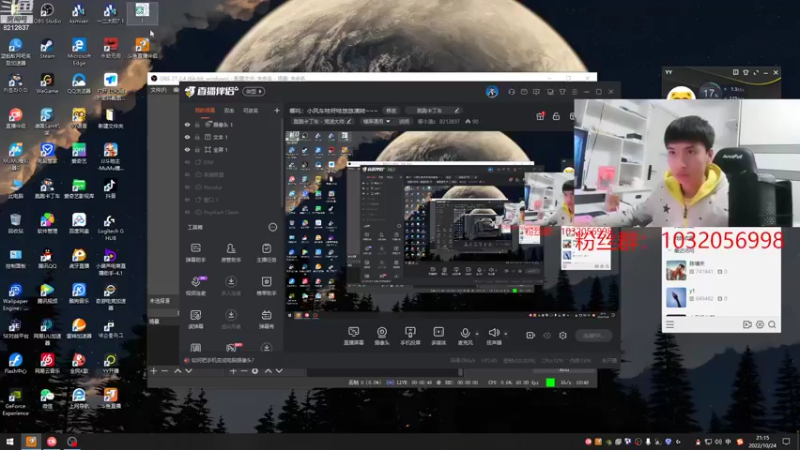This screenshot has height=450, width=800.
Task: Open the OBS Studio desktop shortcut
Action: (x=47, y=13)
